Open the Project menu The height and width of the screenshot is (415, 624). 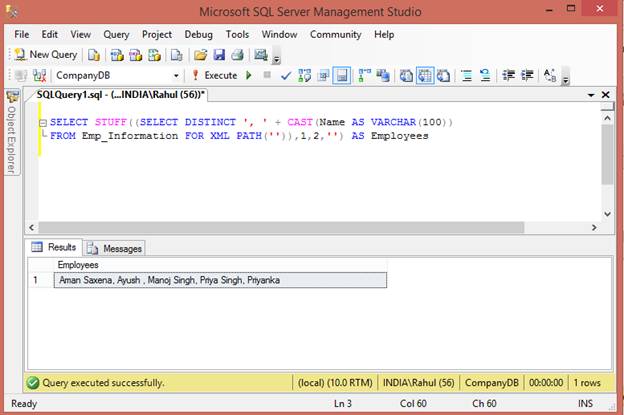point(157,35)
